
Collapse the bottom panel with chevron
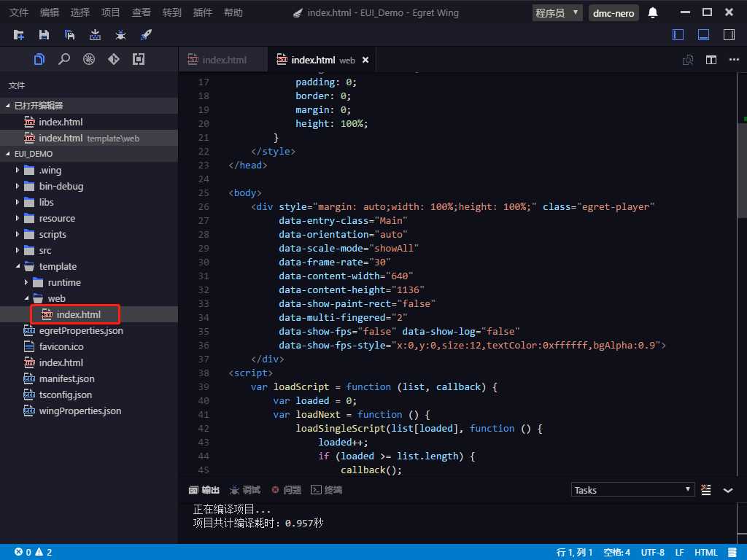[x=728, y=490]
